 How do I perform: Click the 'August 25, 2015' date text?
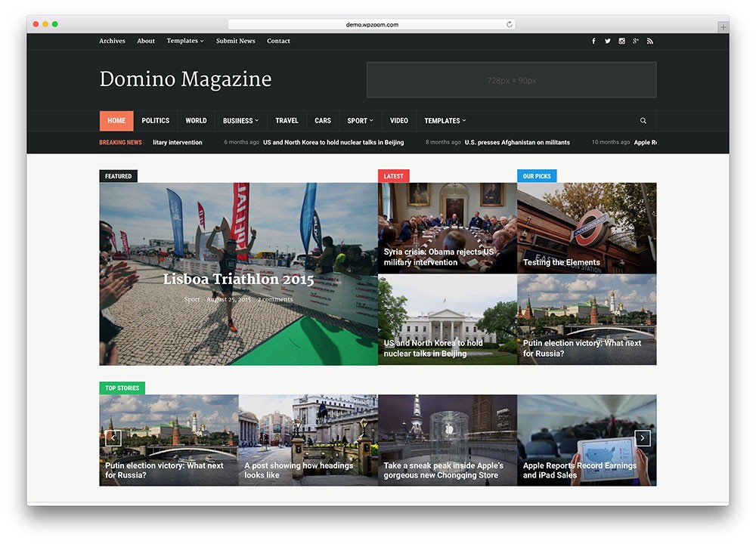[x=228, y=299]
